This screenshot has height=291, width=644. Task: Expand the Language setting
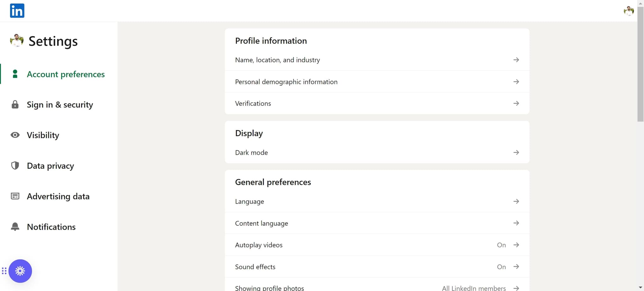click(516, 201)
